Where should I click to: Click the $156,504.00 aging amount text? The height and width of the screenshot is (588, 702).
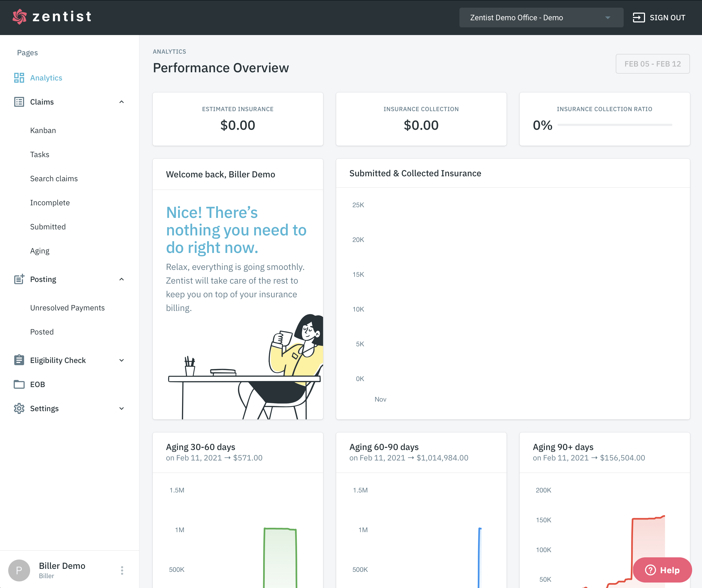coord(622,458)
